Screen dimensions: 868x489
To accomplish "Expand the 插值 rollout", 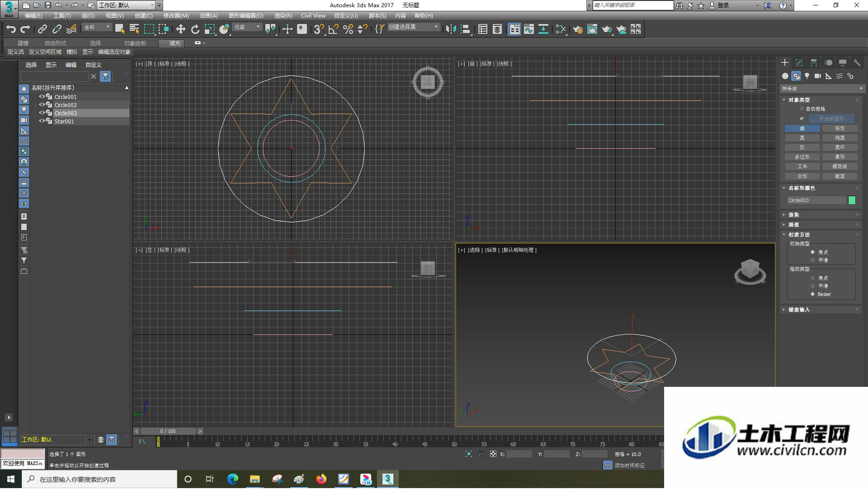I will (x=794, y=225).
